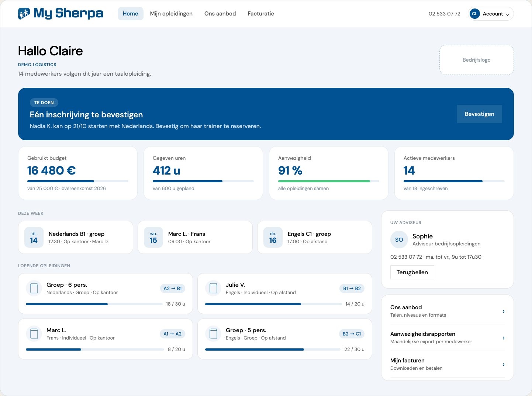
Task: Click the chevron next to Ons aanbod link
Action: point(504,311)
